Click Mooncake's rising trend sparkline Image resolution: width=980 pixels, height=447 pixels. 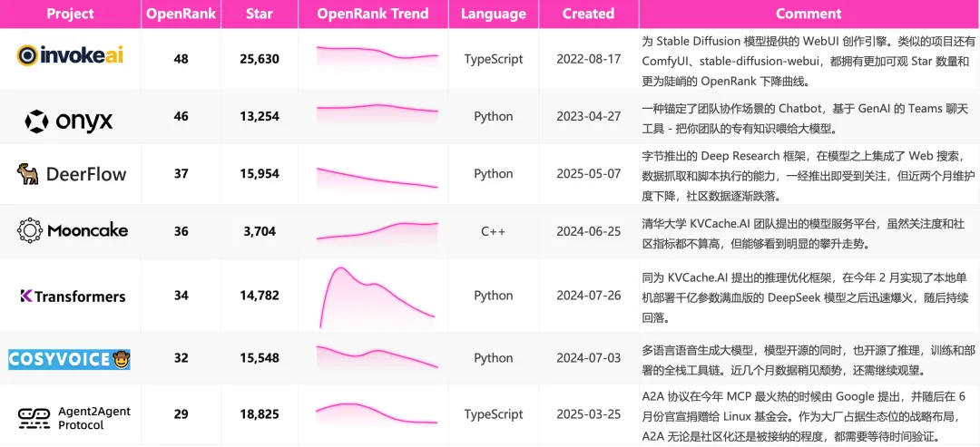pos(377,230)
